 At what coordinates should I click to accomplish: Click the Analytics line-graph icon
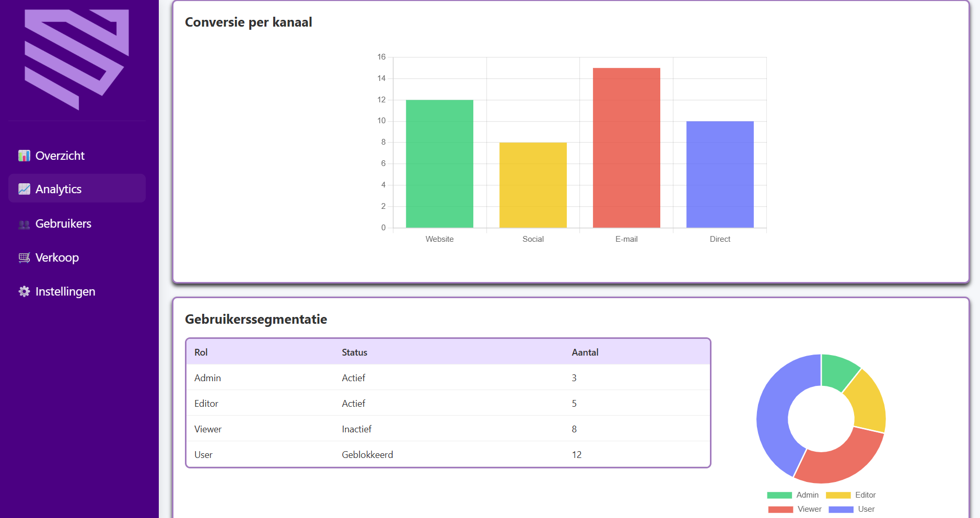point(24,189)
